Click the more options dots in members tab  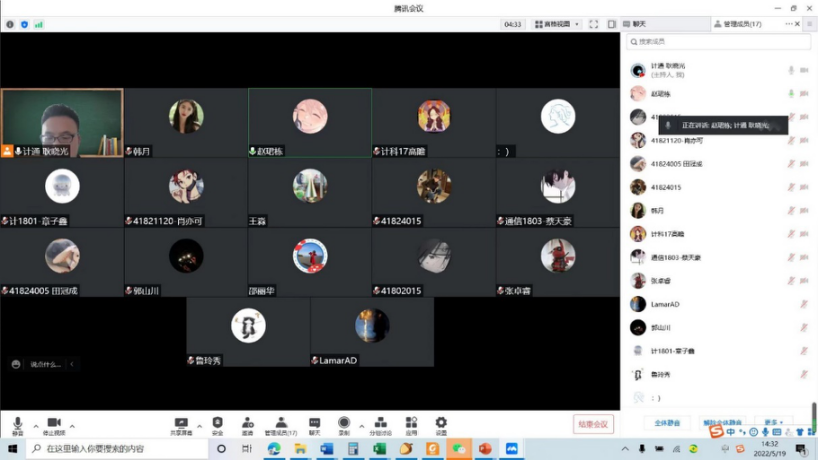tap(788, 24)
